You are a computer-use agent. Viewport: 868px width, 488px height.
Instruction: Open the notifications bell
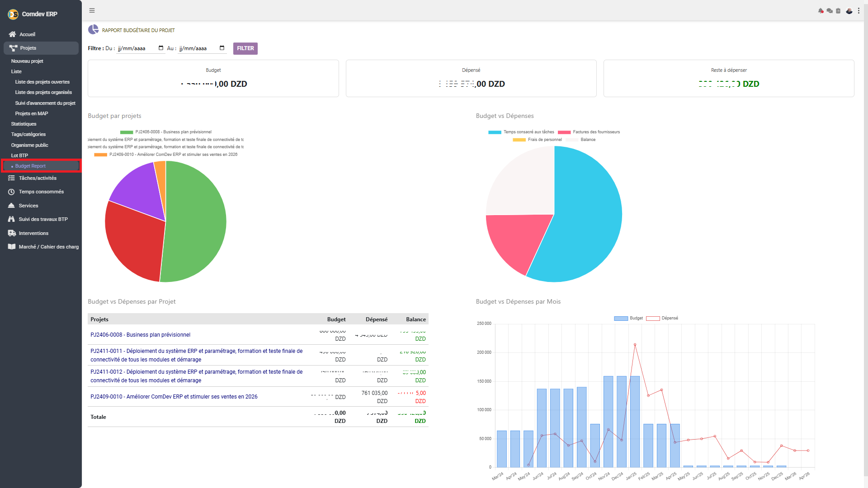coord(821,11)
